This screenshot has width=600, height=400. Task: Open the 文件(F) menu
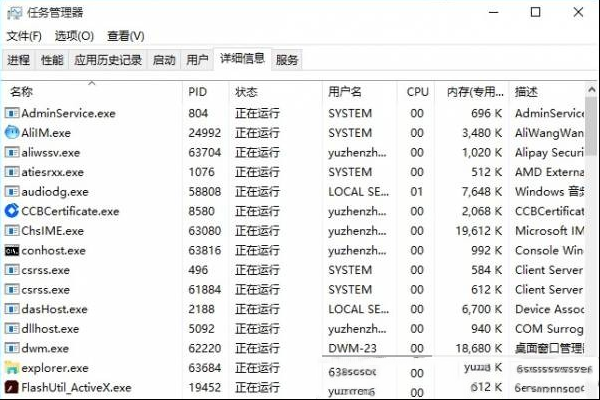coord(24,36)
